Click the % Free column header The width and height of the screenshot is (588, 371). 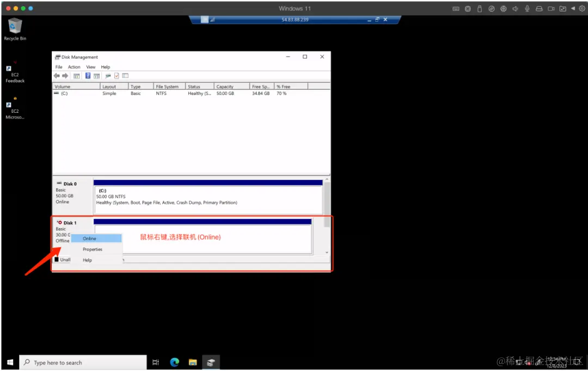(x=291, y=87)
